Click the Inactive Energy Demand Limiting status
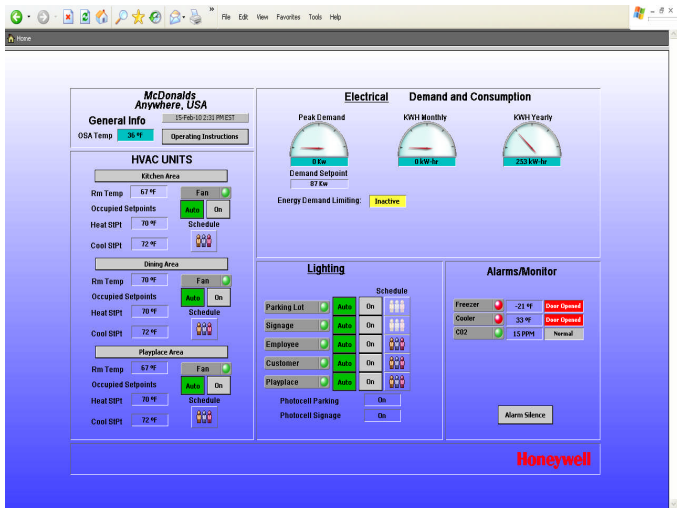The image size is (677, 512). coord(387,201)
